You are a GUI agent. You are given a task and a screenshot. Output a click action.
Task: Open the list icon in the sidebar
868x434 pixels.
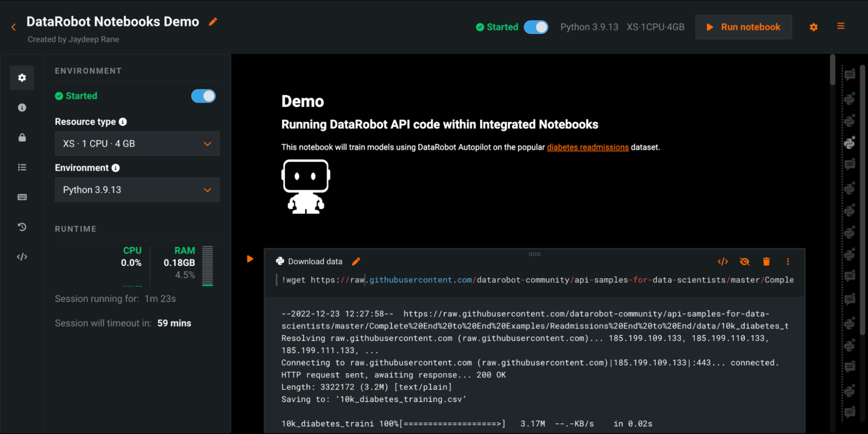(x=22, y=167)
